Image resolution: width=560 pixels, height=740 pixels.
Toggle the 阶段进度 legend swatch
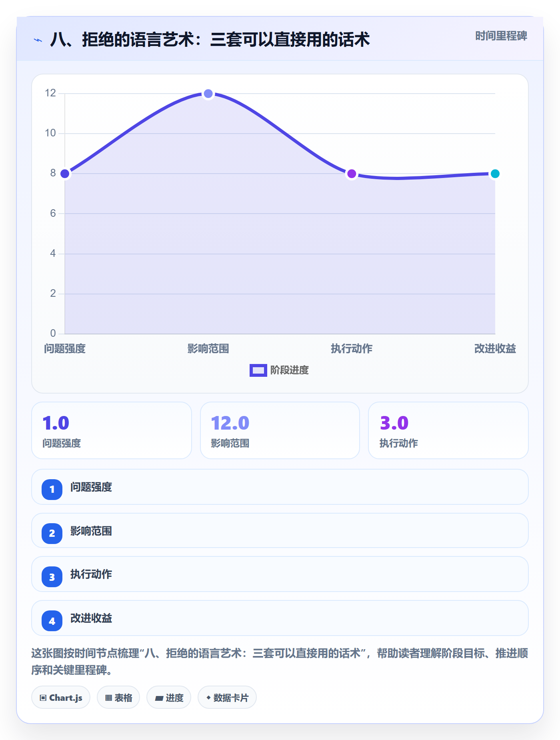click(x=258, y=370)
